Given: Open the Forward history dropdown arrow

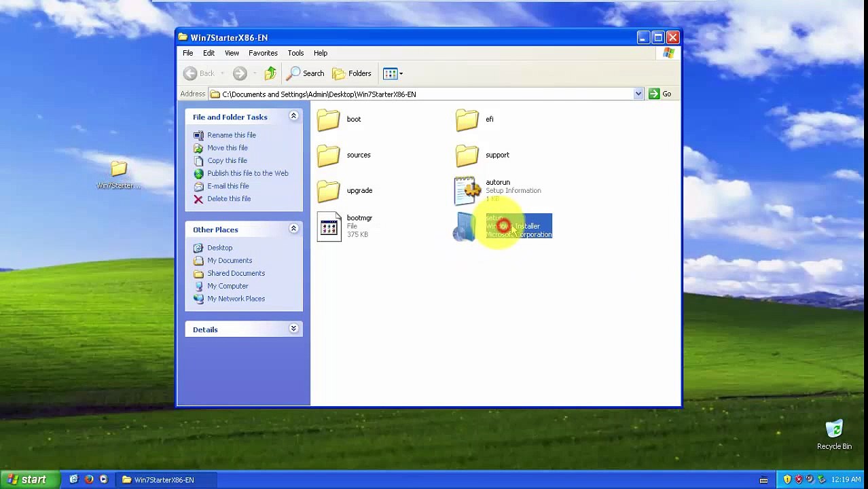Looking at the screenshot, I should click(x=255, y=73).
